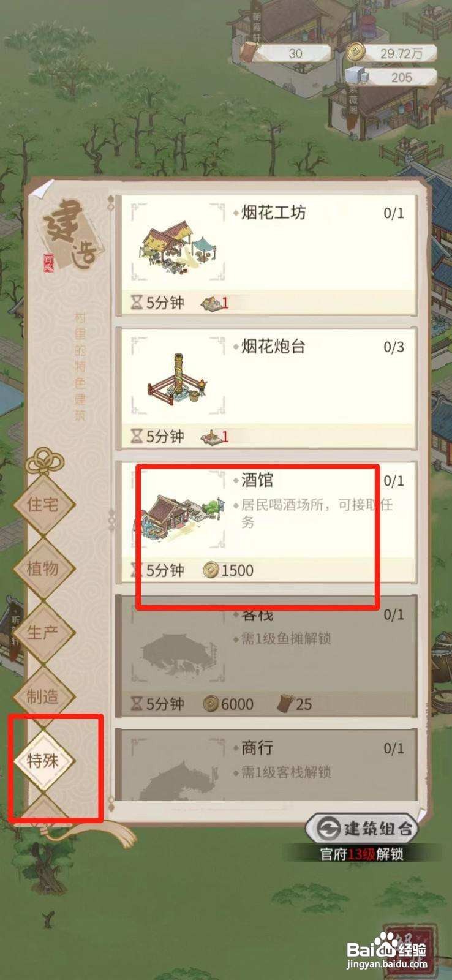
Task: Click the 1500 coin cost of 酒馆
Action: pos(228,571)
